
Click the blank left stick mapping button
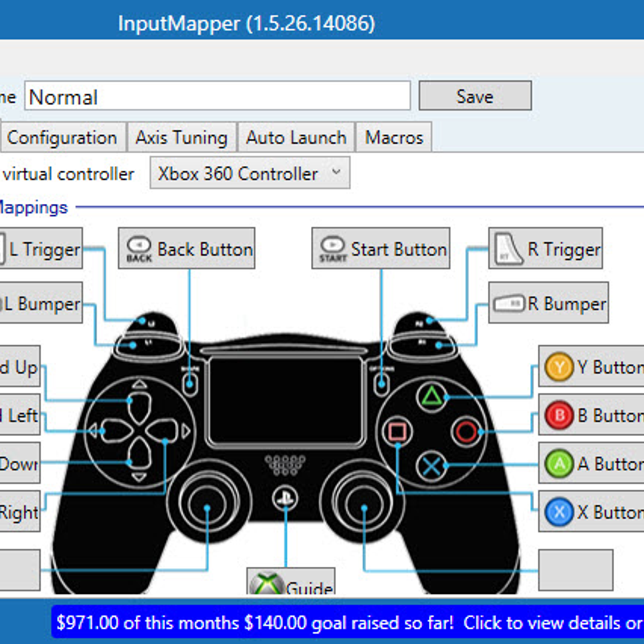pyautogui.click(x=20, y=570)
